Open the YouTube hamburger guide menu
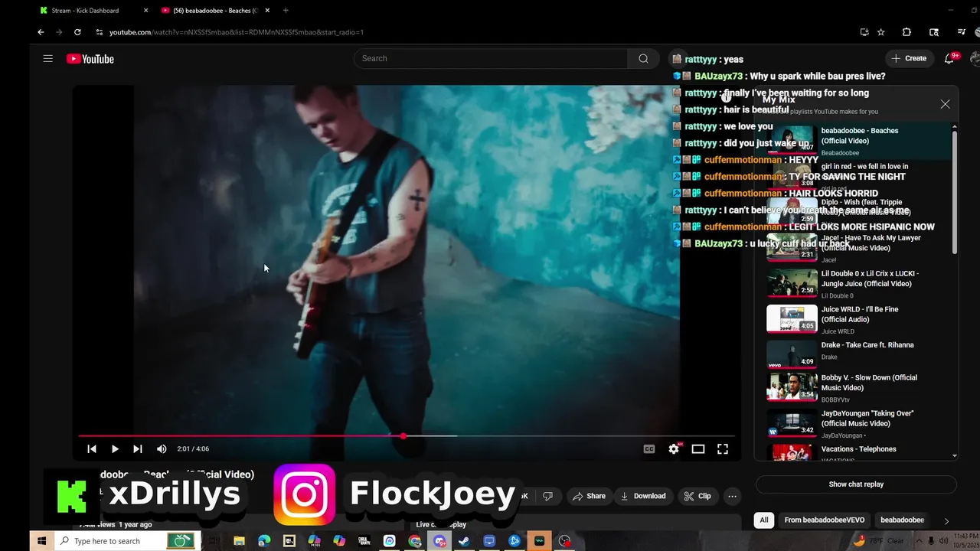980x551 pixels. [x=47, y=58]
